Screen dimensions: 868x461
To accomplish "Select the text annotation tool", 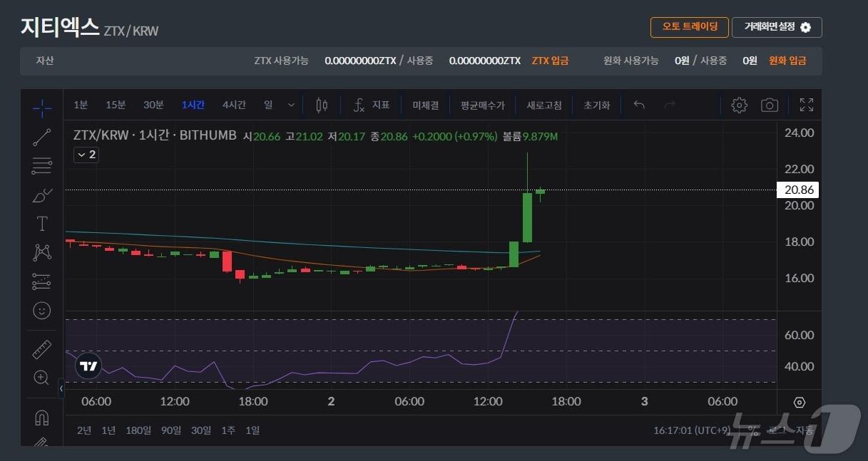I will tap(41, 223).
